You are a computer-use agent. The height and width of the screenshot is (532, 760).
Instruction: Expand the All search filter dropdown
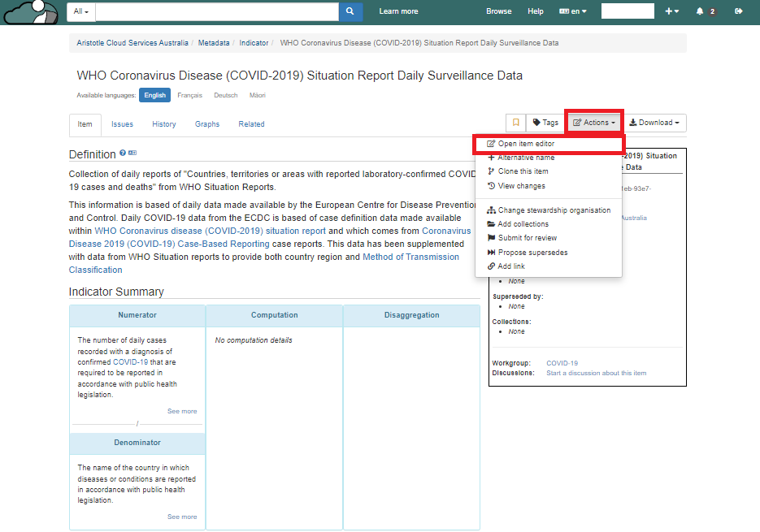pos(81,11)
